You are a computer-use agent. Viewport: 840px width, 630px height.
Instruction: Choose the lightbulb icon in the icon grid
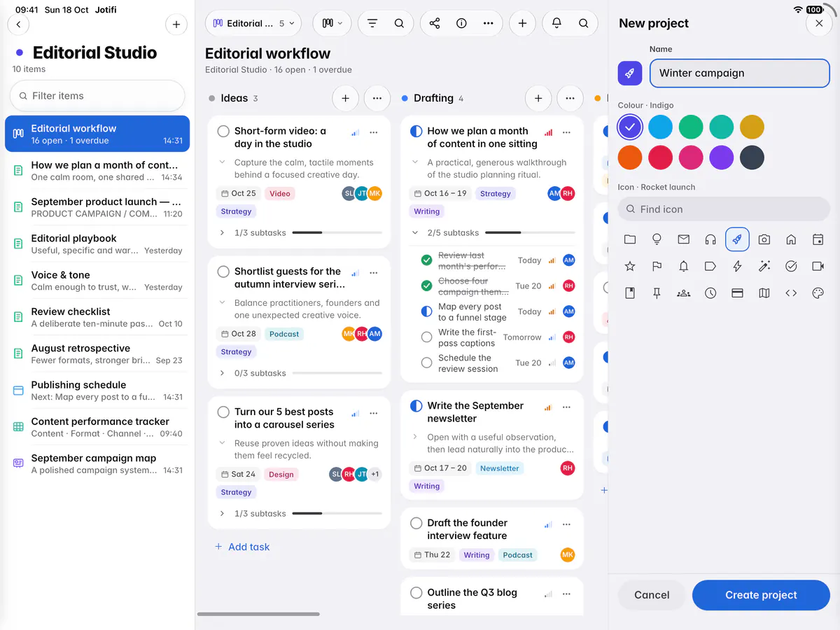click(657, 239)
